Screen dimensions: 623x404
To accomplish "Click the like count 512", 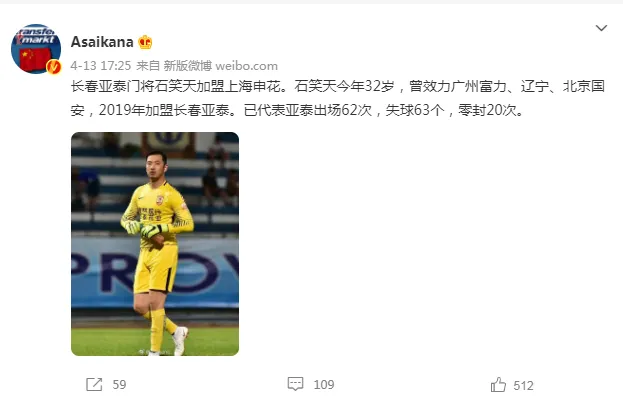I will tap(523, 385).
